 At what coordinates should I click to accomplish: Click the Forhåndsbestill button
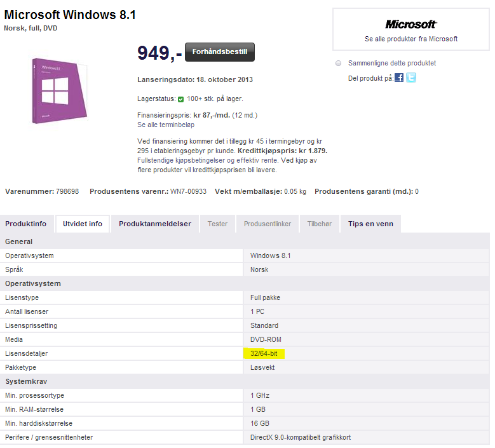tap(220, 52)
